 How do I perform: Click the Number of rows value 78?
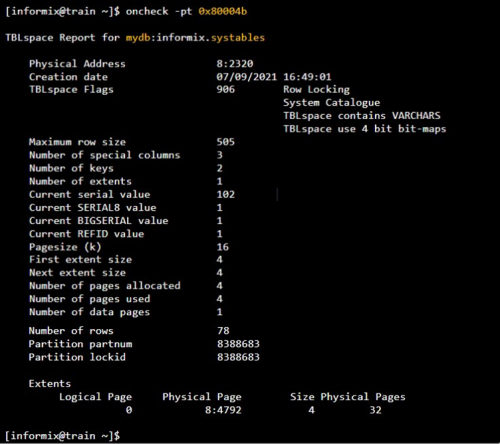(223, 331)
